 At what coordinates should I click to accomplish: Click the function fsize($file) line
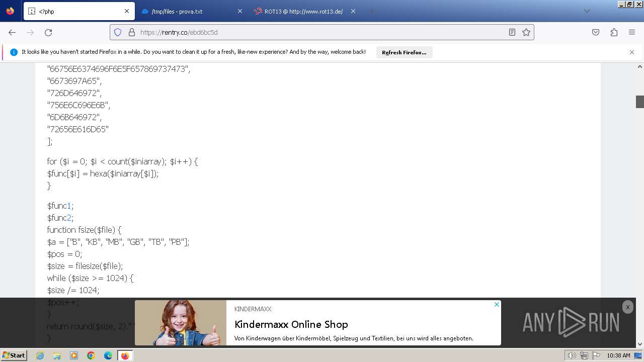click(85, 230)
